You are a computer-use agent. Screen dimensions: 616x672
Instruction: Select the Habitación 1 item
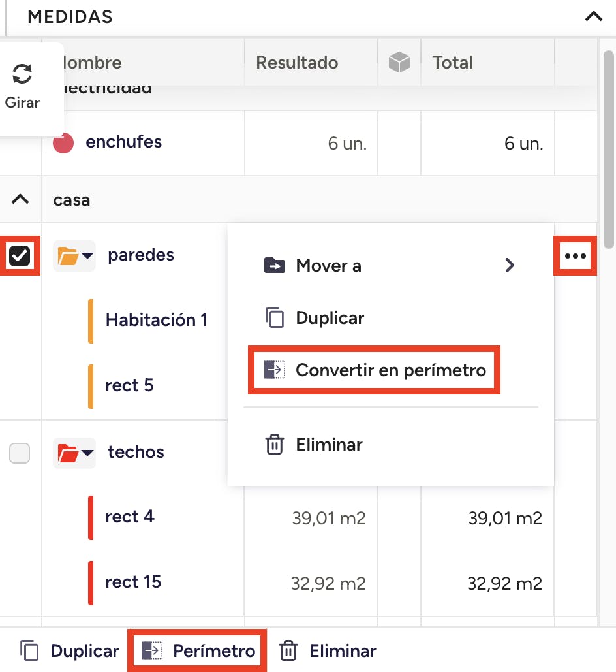click(x=156, y=320)
